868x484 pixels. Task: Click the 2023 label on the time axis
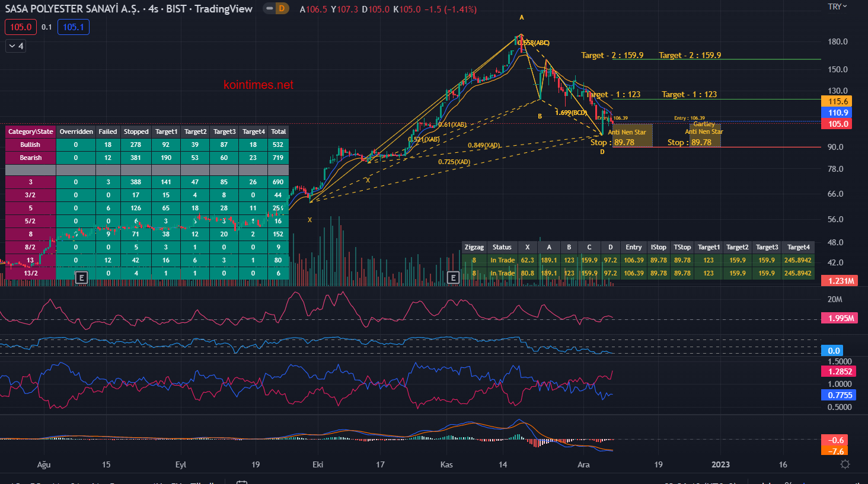coord(720,464)
